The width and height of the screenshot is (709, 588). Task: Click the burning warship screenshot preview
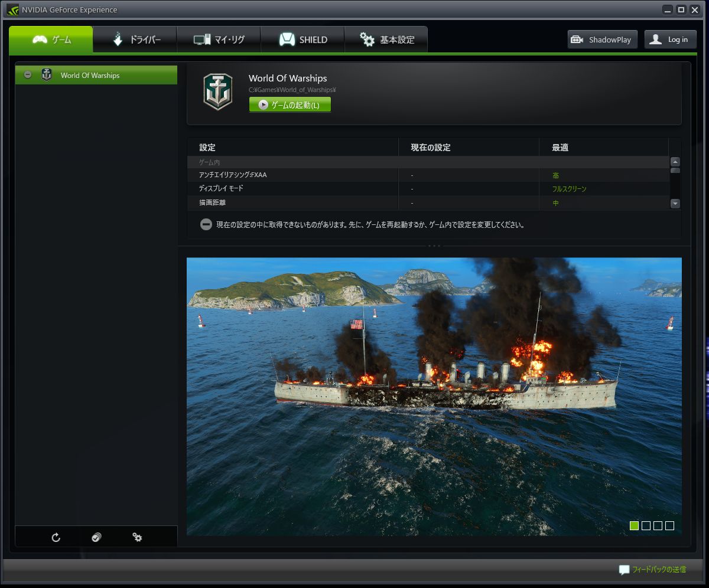coord(434,397)
